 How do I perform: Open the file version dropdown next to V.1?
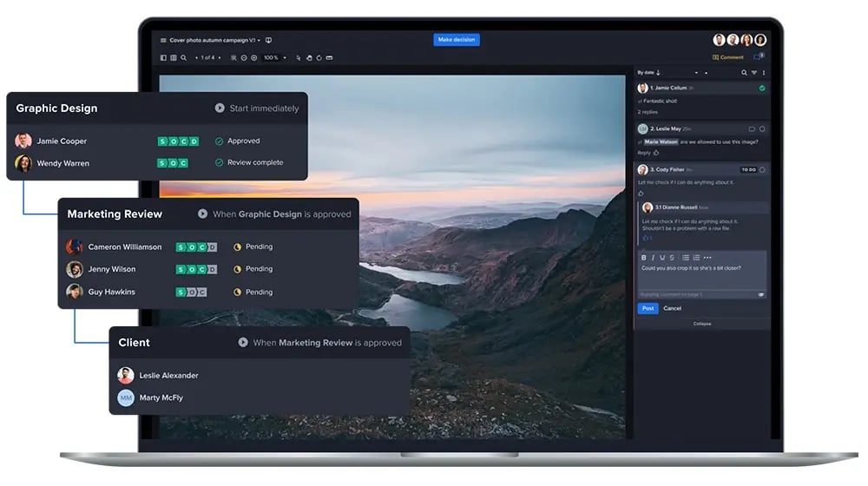coord(259,40)
